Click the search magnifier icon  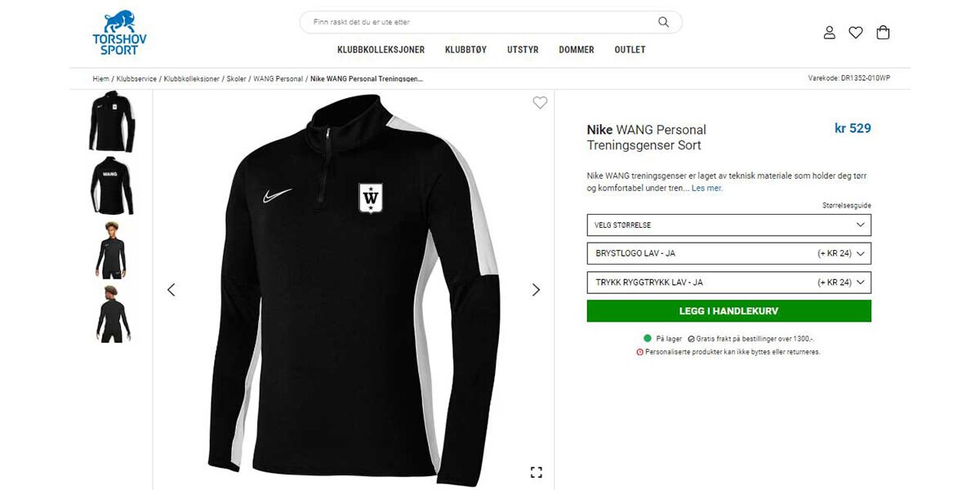pos(663,22)
